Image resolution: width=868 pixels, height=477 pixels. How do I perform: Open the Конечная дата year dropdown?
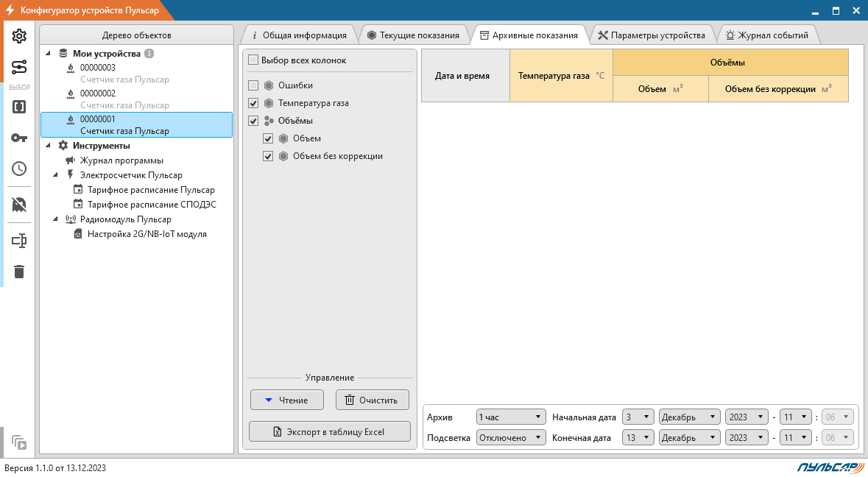[x=747, y=438]
